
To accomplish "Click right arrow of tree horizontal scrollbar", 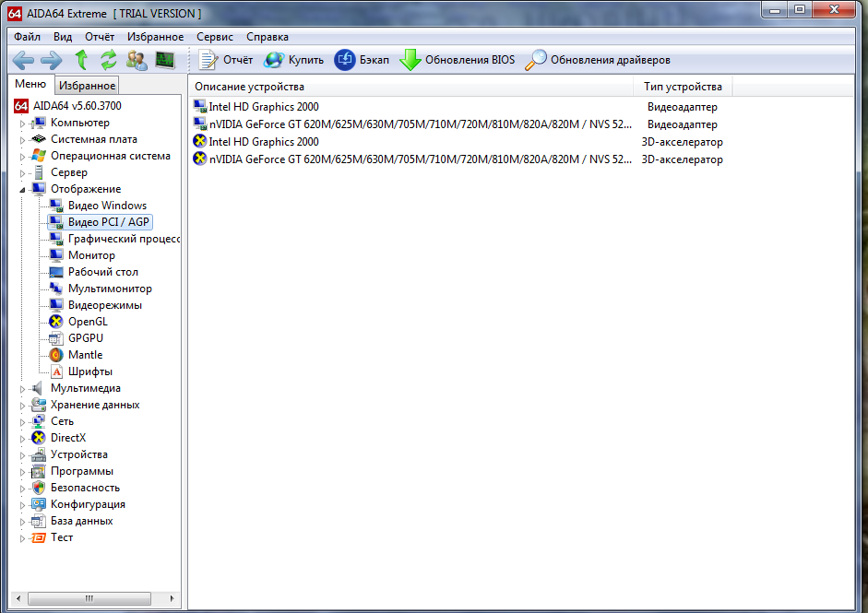I will (x=172, y=598).
